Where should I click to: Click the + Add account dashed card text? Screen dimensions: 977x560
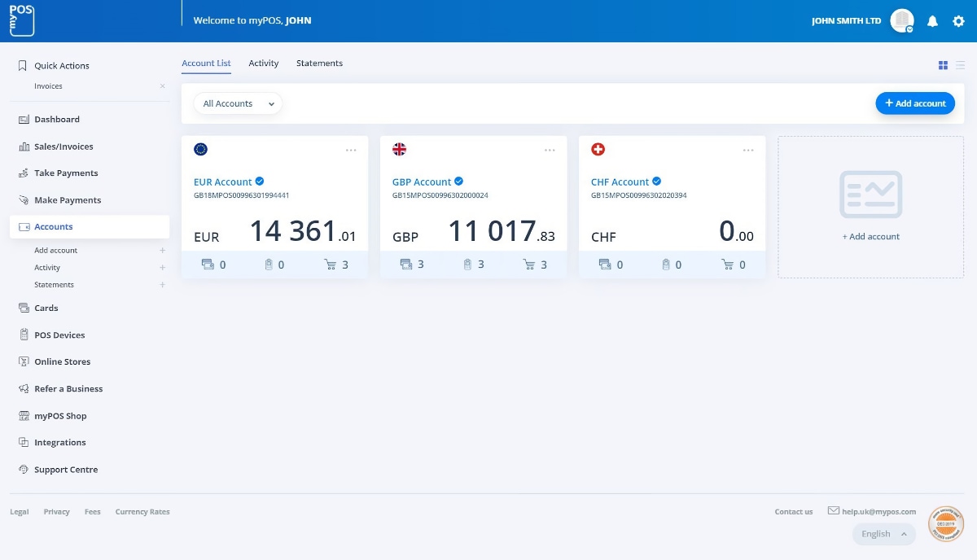point(871,237)
